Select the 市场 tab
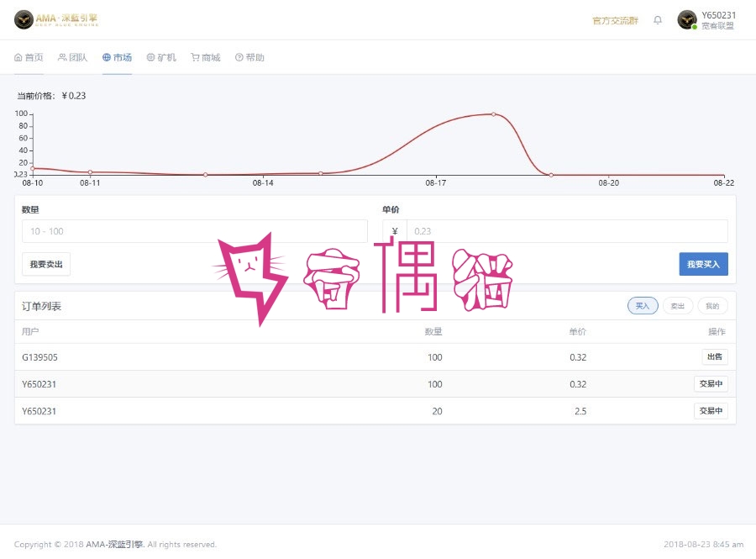This screenshot has width=756, height=559. click(x=117, y=57)
